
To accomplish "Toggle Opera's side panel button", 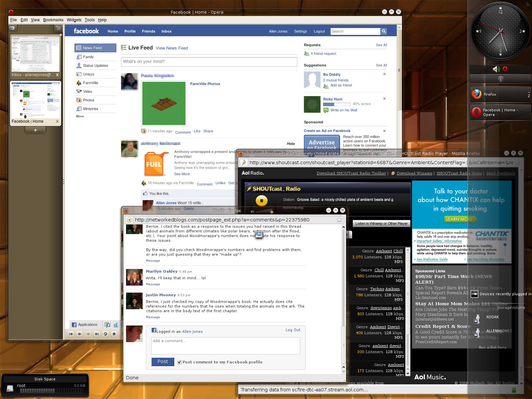I will click(12, 28).
